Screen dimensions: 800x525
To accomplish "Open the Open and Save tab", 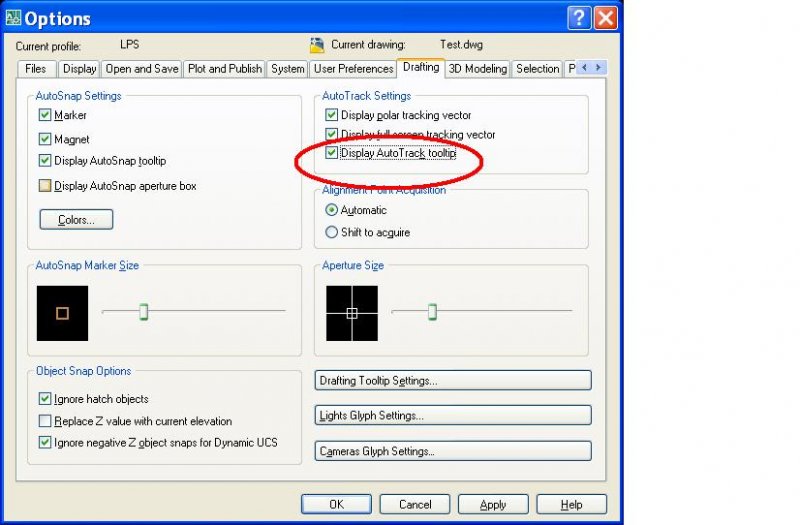I will coord(142,68).
